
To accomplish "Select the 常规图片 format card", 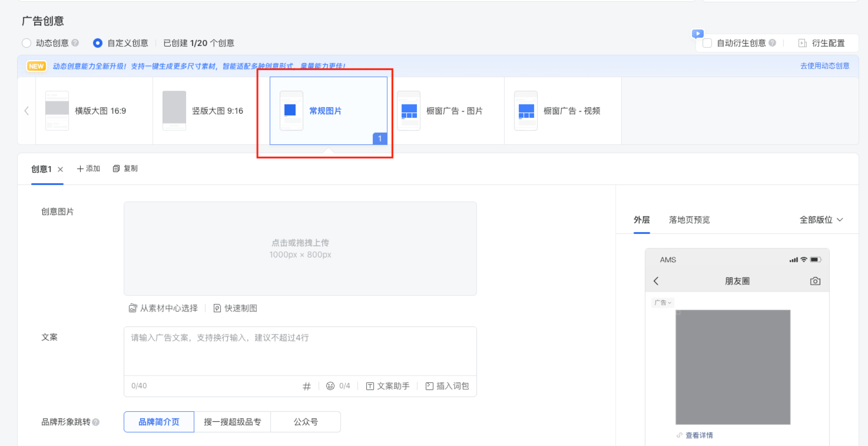I will point(329,110).
